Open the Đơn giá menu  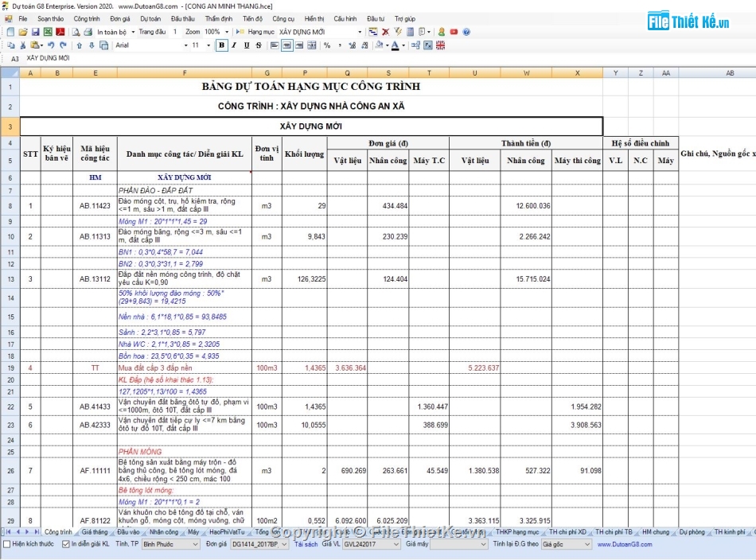pyautogui.click(x=120, y=19)
